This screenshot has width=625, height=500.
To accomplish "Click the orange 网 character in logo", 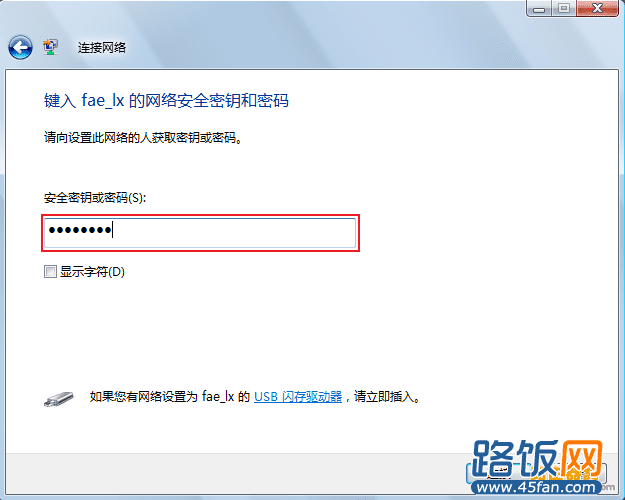I will pyautogui.click(x=580, y=459).
